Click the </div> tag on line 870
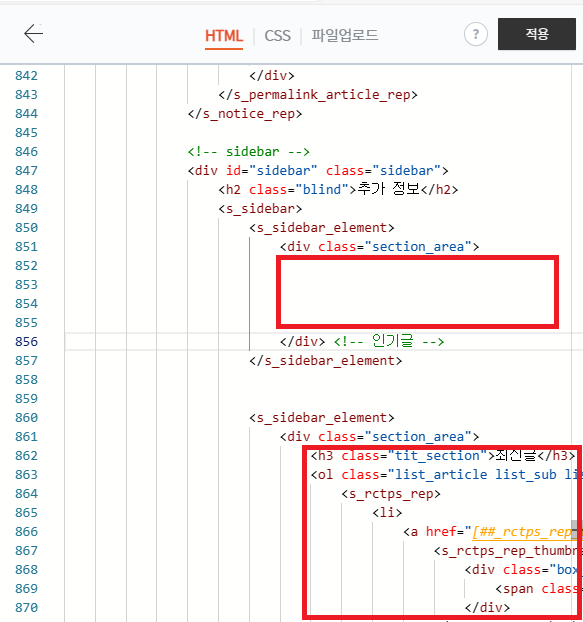 coord(487,608)
